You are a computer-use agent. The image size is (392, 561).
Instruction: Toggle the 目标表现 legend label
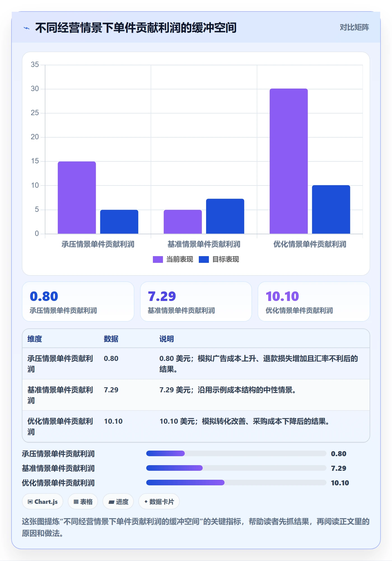coord(226,259)
